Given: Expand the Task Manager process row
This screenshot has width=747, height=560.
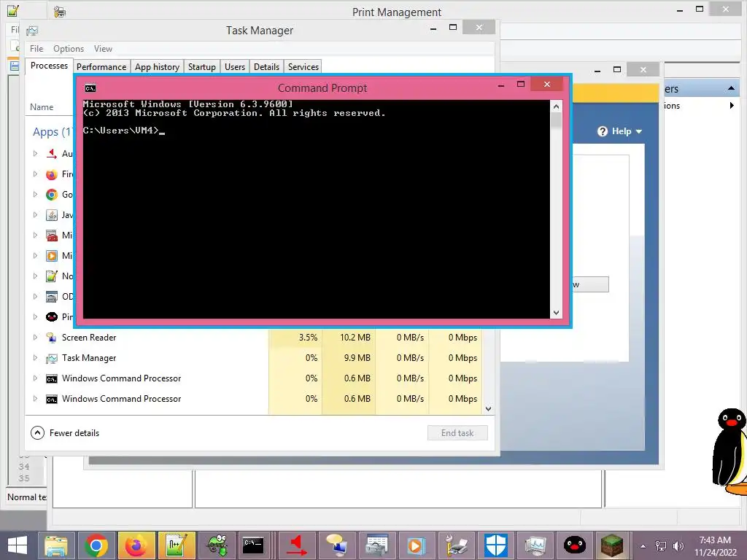Looking at the screenshot, I should (35, 357).
